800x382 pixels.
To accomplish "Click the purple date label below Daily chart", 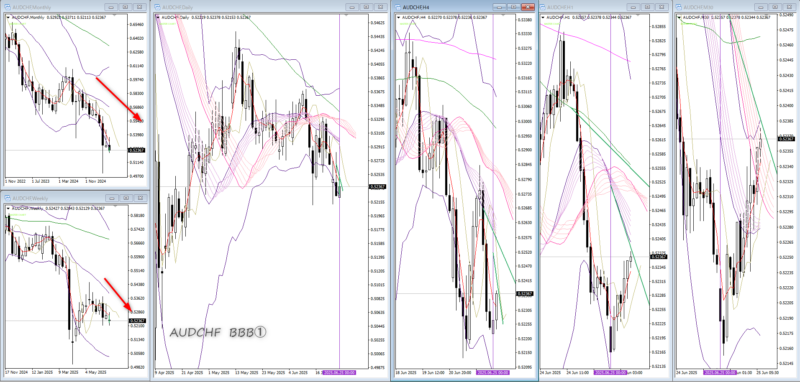I will [340, 372].
